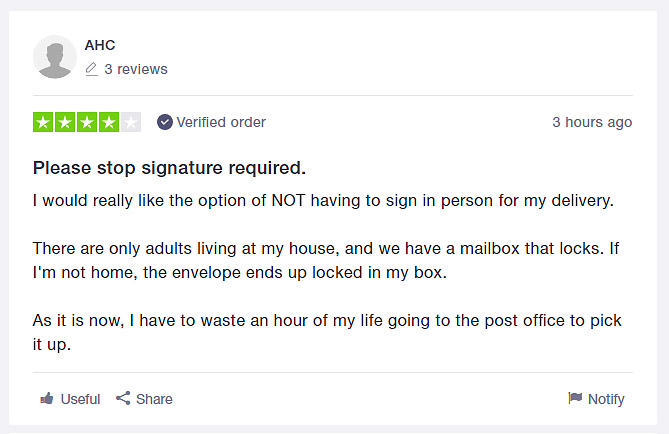Click the pencil icon beside 3 reviews
This screenshot has width=669, height=434.
click(91, 69)
